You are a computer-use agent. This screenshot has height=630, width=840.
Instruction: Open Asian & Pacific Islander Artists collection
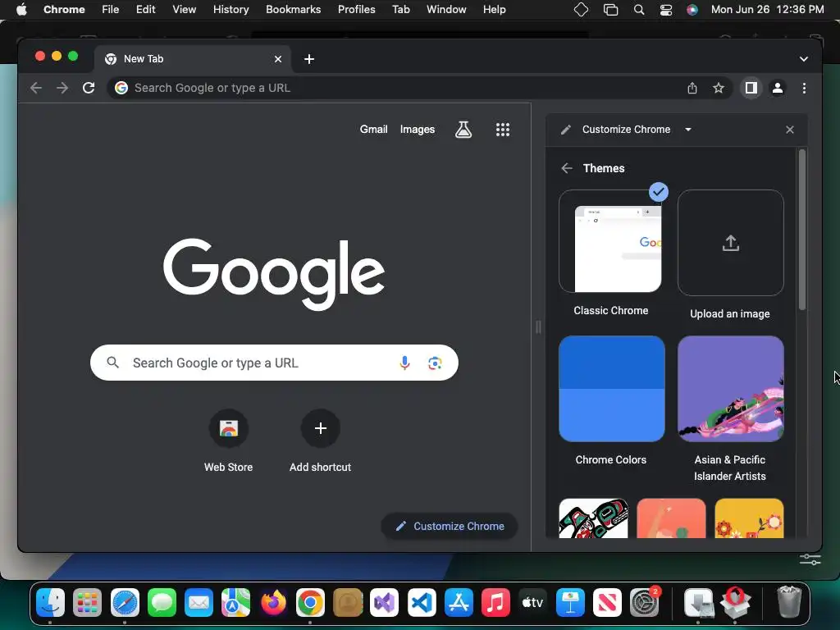(731, 389)
